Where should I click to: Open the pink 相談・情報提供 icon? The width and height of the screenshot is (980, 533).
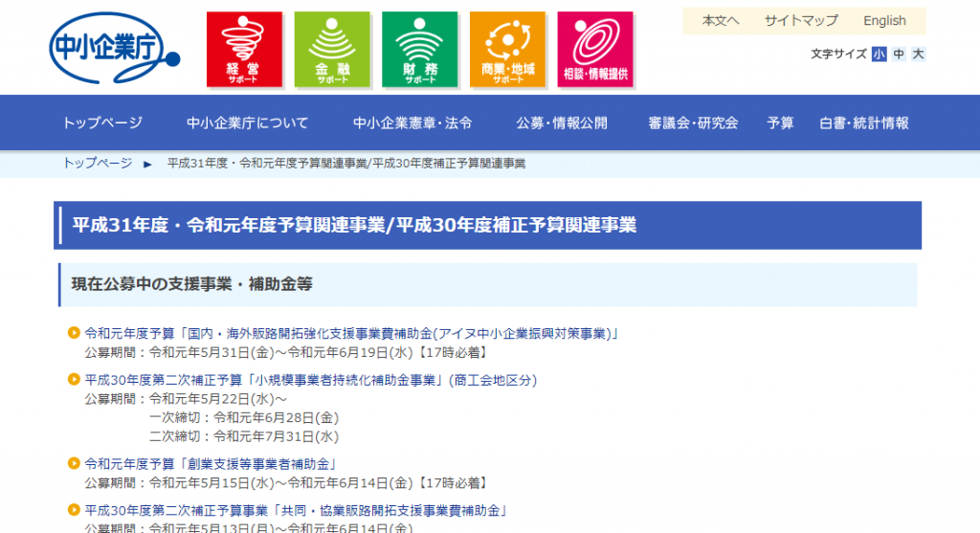[x=595, y=49]
